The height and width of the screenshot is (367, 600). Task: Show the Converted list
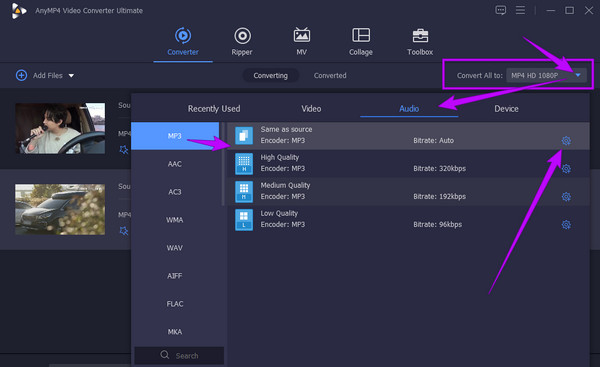[x=330, y=75]
